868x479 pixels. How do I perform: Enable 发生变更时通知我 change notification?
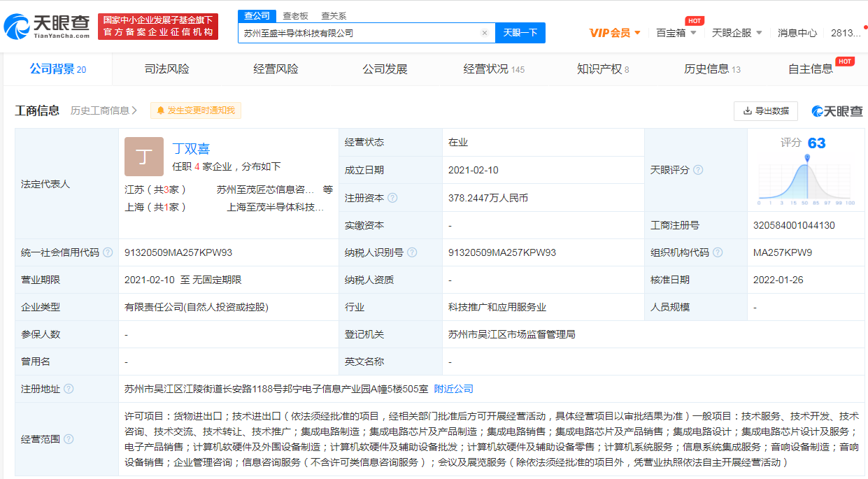point(196,110)
